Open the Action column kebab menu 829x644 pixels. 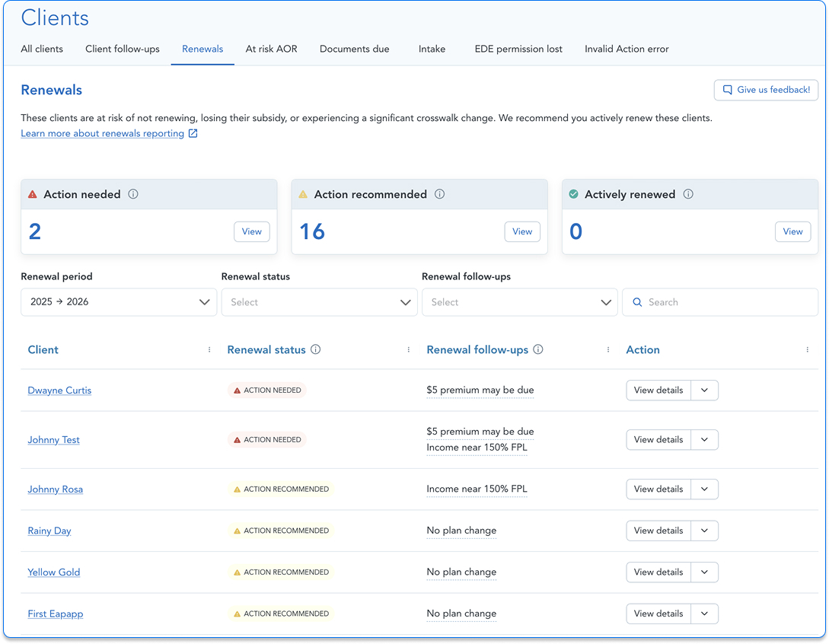[808, 349]
